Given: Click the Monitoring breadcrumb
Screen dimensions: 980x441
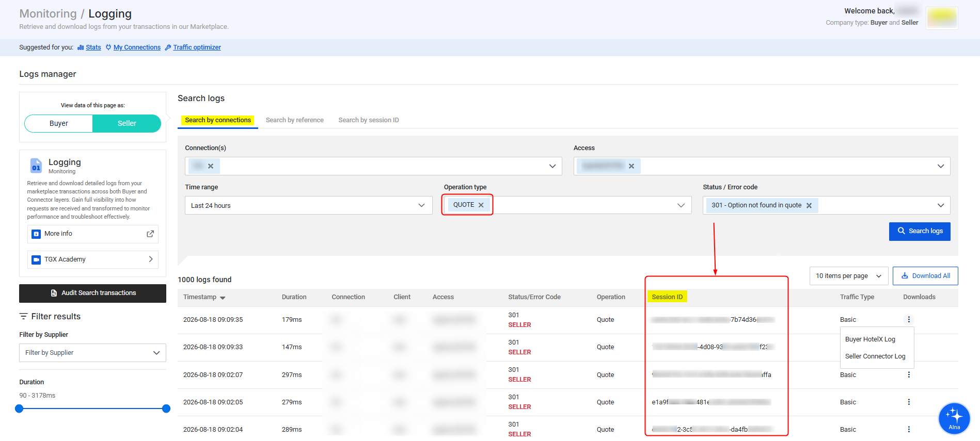Looking at the screenshot, I should 48,14.
